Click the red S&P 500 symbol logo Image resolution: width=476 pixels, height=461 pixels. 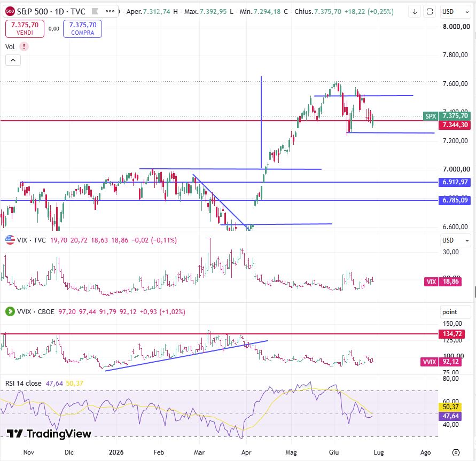click(10, 12)
